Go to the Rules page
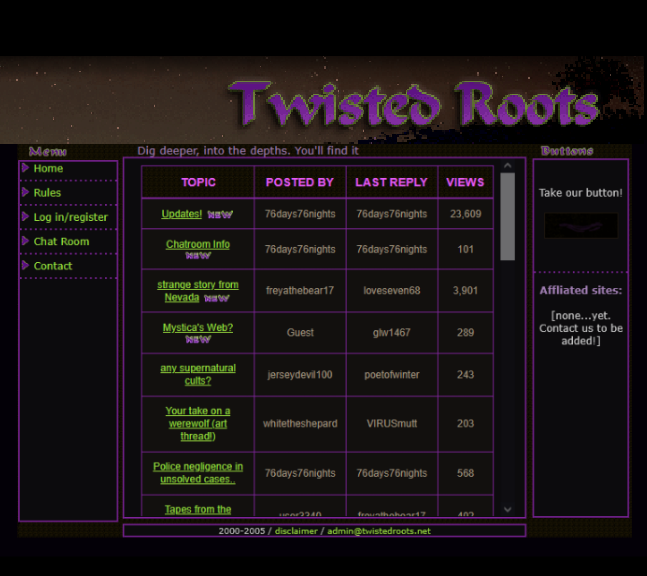This screenshot has width=647, height=576. [47, 193]
